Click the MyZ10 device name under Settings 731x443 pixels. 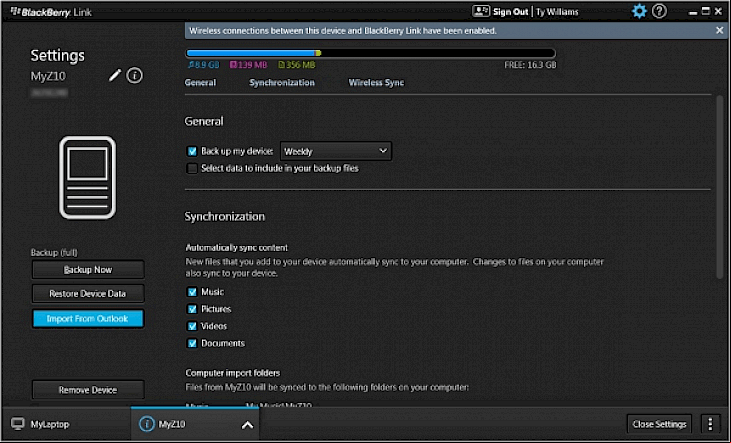coord(48,76)
